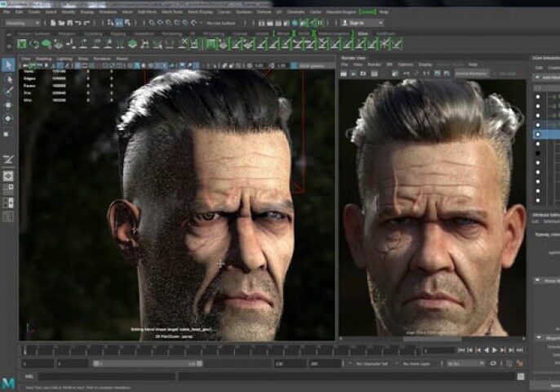
Task: Play the animation backward
Action: pyautogui.click(x=486, y=350)
